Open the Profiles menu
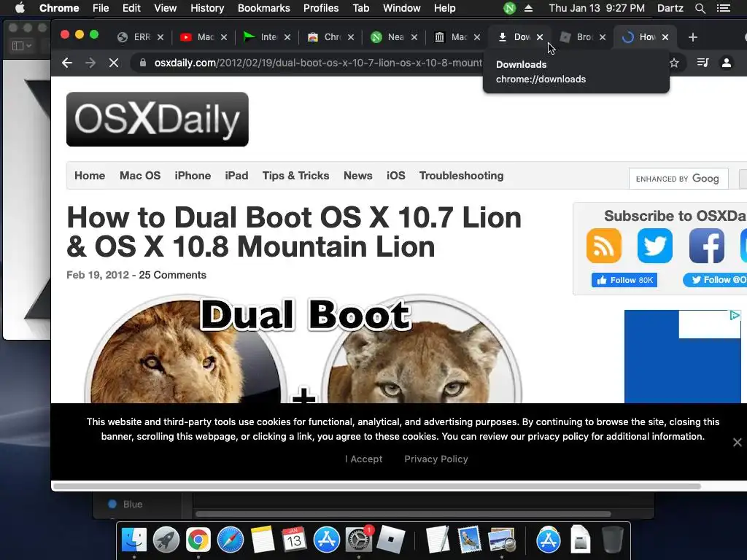Viewport: 747px width, 560px height. point(321,8)
